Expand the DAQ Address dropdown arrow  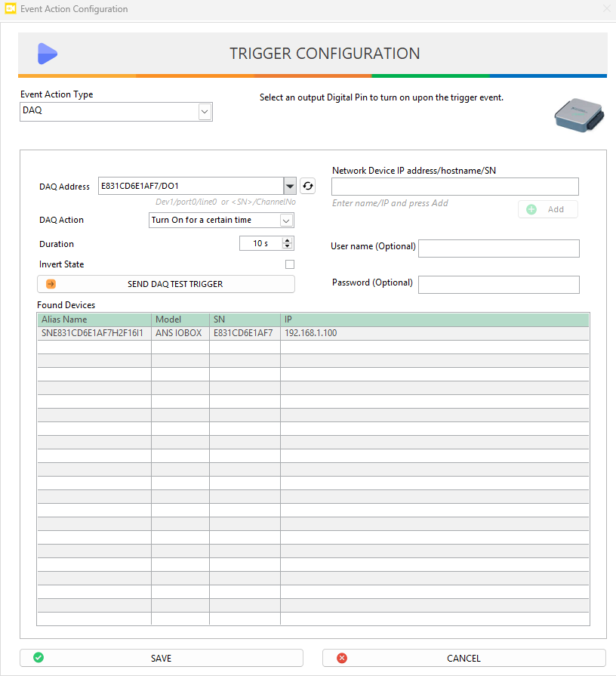(x=289, y=186)
